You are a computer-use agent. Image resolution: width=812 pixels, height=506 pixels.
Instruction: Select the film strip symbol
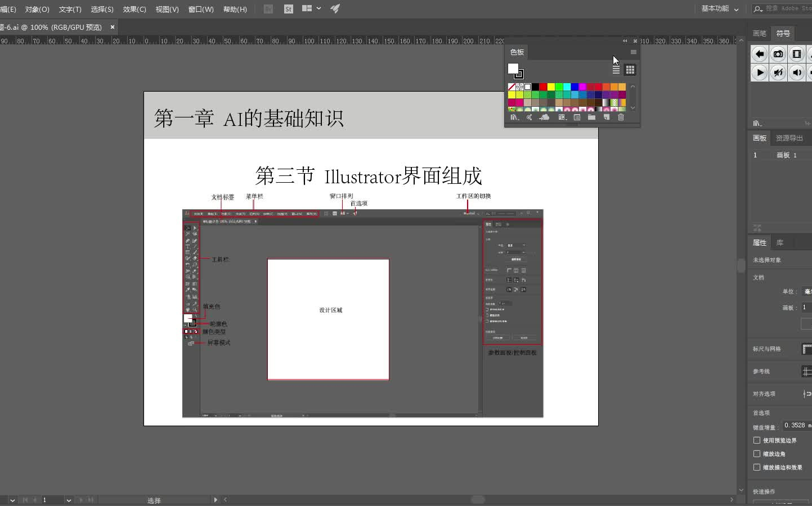tap(797, 54)
